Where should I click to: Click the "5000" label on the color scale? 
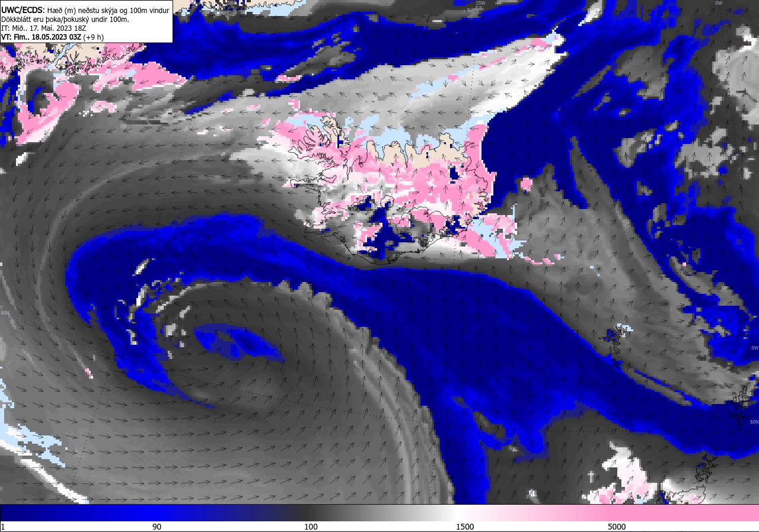617,527
